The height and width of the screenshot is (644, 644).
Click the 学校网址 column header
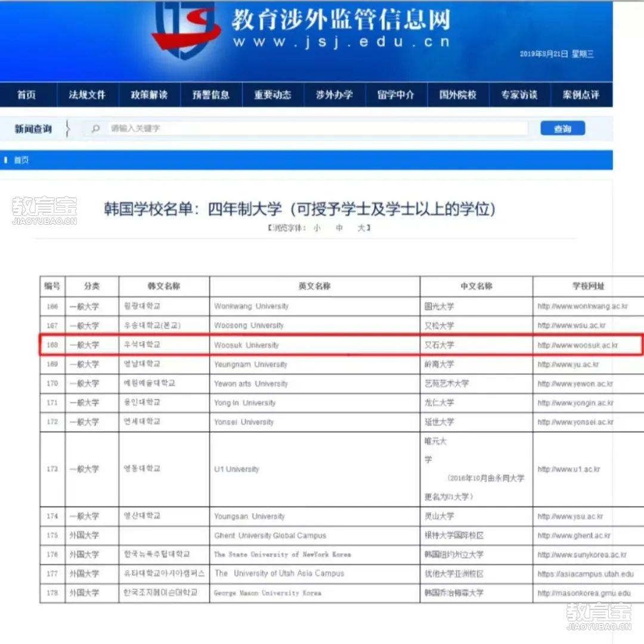tap(589, 286)
